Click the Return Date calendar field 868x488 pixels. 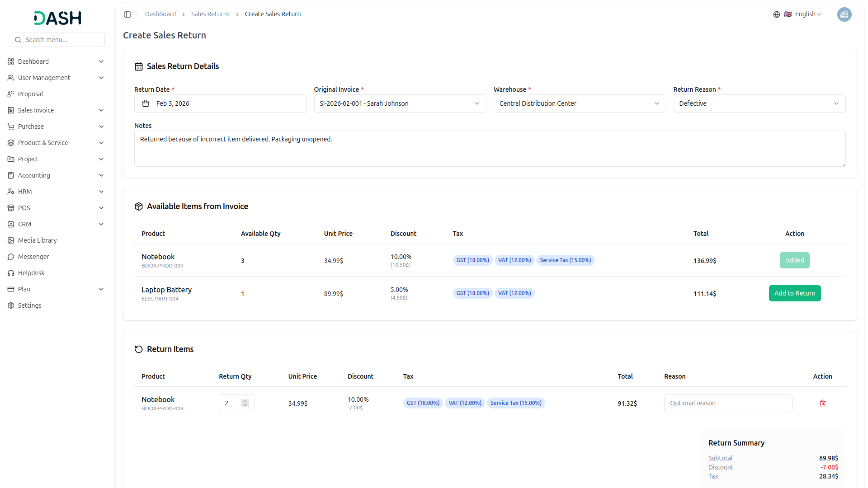click(220, 103)
